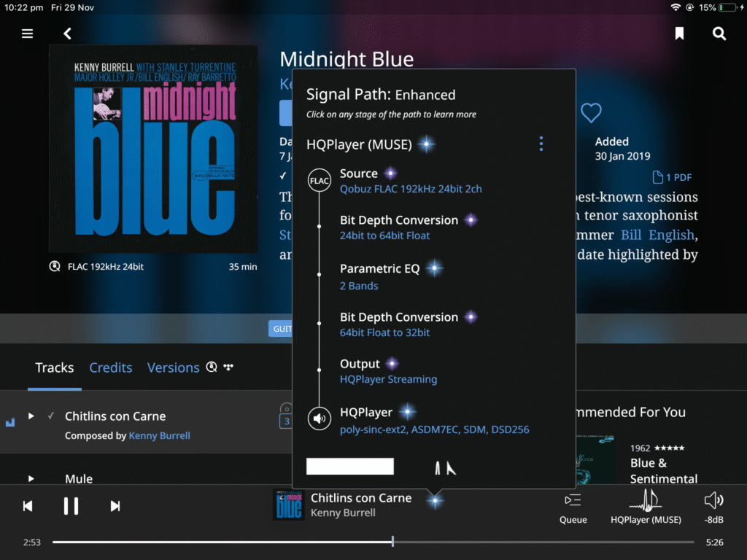The height and width of the screenshot is (560, 747).
Task: Play the Mule track
Action: click(31, 478)
